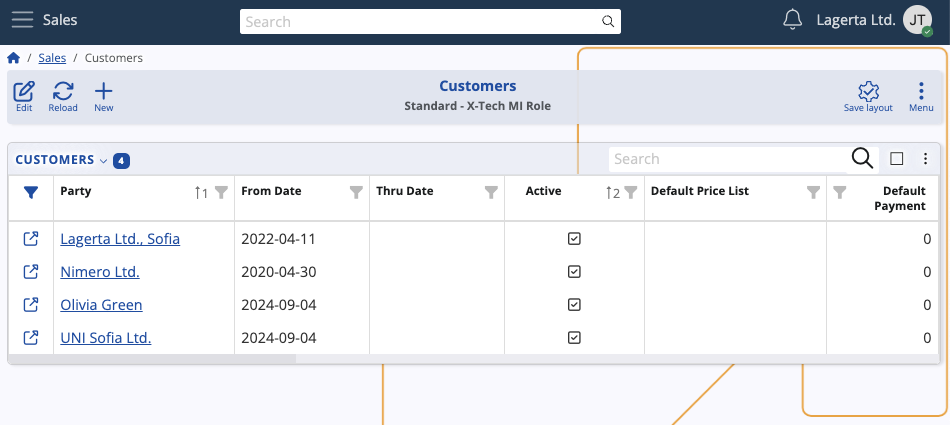950x425 pixels.
Task: Open the Olivia Green link
Action: 101,304
